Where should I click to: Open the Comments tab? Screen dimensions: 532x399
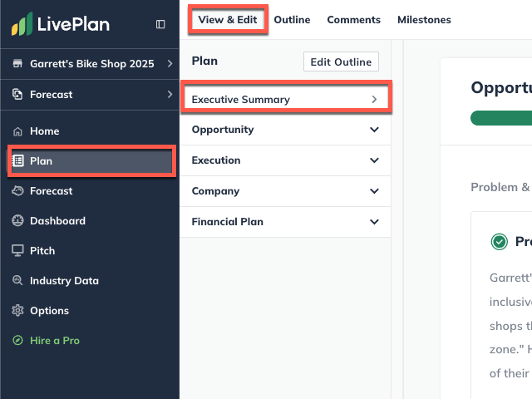pyautogui.click(x=353, y=20)
